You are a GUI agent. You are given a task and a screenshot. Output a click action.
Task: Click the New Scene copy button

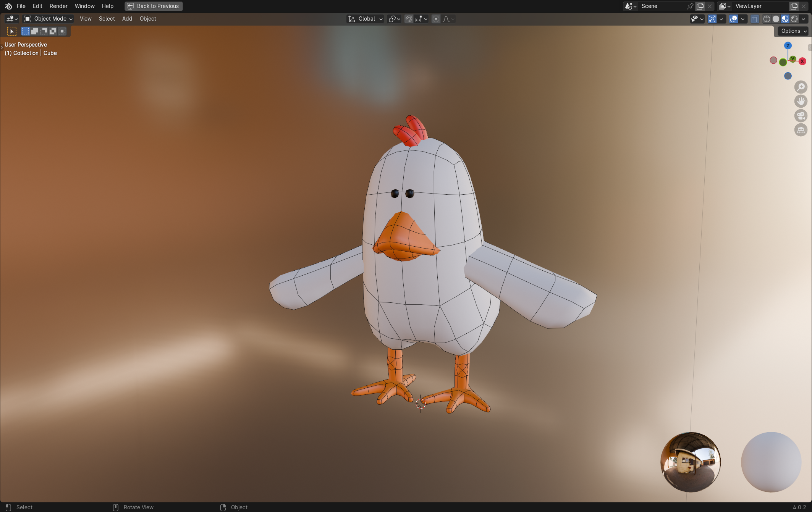tap(700, 6)
